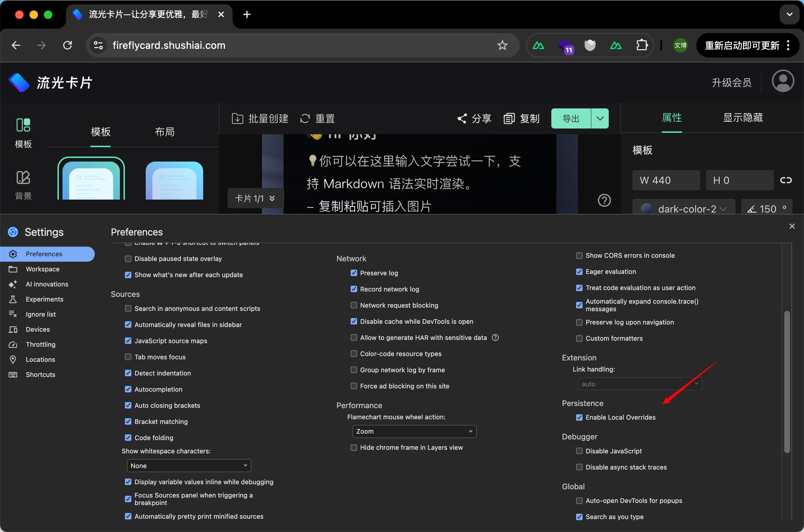Open the Flamechart mouse wheel action dropdown
Screen dimensions: 804x532
(414, 431)
